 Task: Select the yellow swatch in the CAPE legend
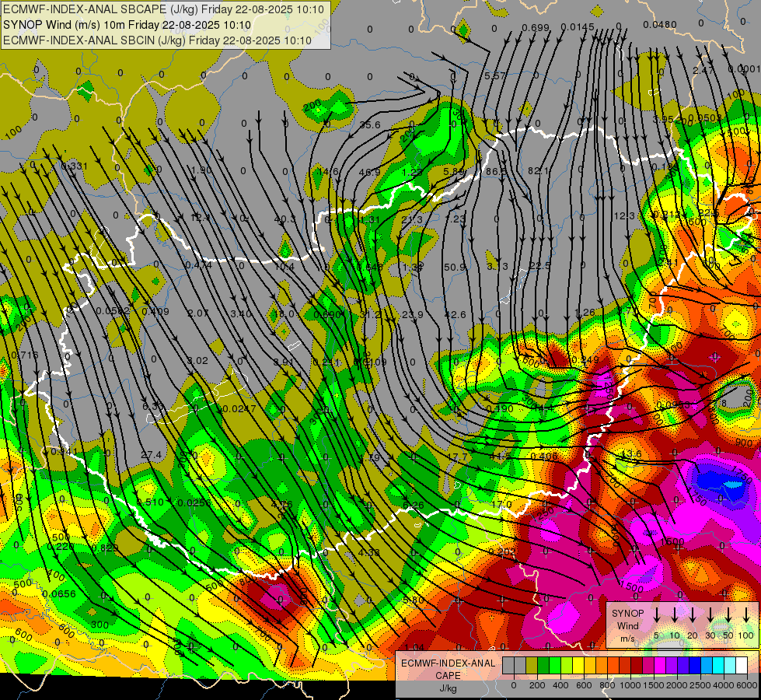point(578,665)
